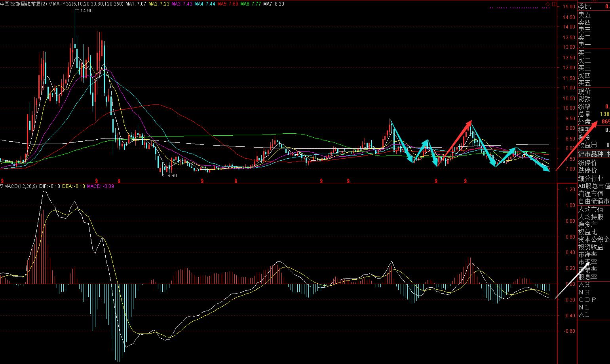Click the NL row label
The height and width of the screenshot is (364, 610).
click(x=584, y=307)
